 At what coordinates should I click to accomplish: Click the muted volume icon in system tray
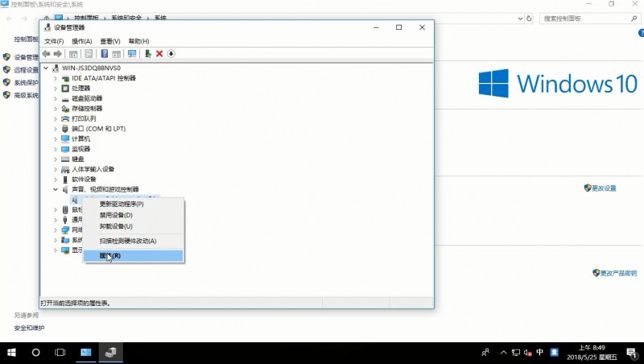click(x=528, y=353)
